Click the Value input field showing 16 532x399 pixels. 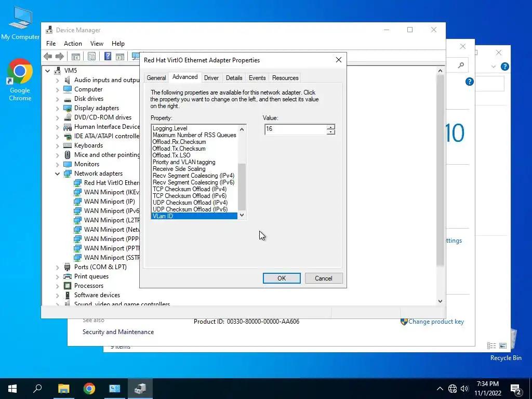(x=296, y=129)
